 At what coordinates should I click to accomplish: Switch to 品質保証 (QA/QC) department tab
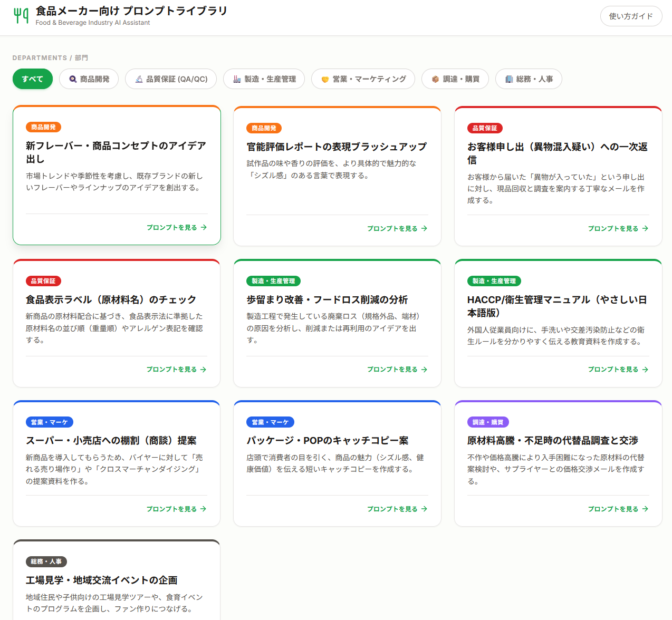(x=171, y=79)
